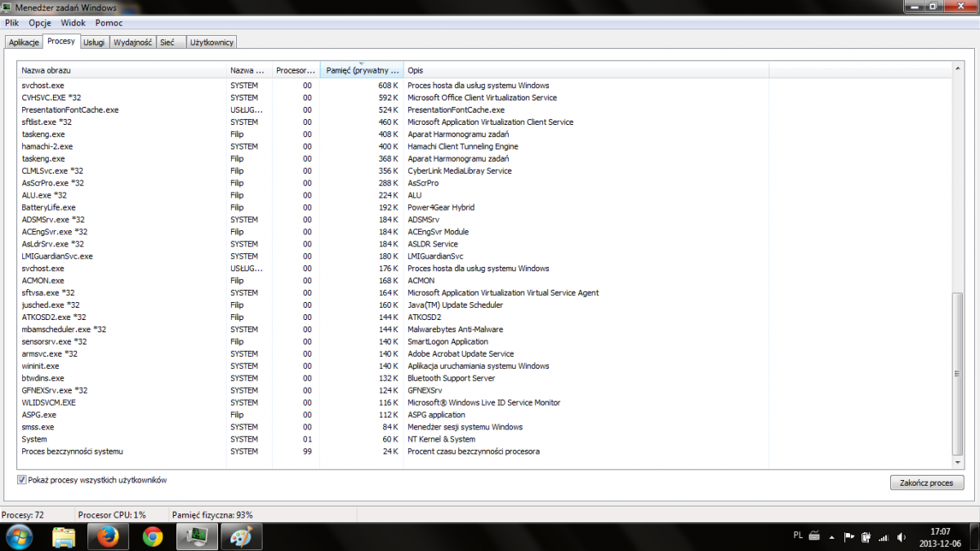Select the BatteryLife.exe process
This screenshot has width=980, height=551.
(x=485, y=208)
